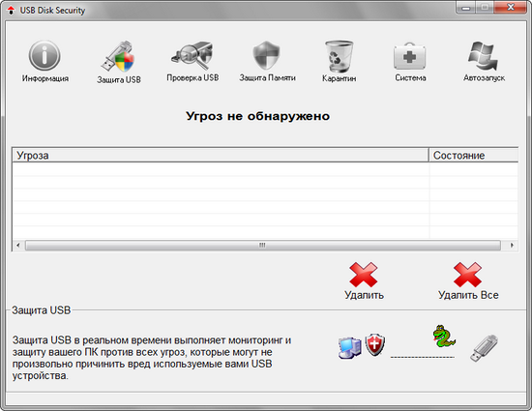
Task: Open the Система first-aid kit icon
Action: pyautogui.click(x=410, y=56)
